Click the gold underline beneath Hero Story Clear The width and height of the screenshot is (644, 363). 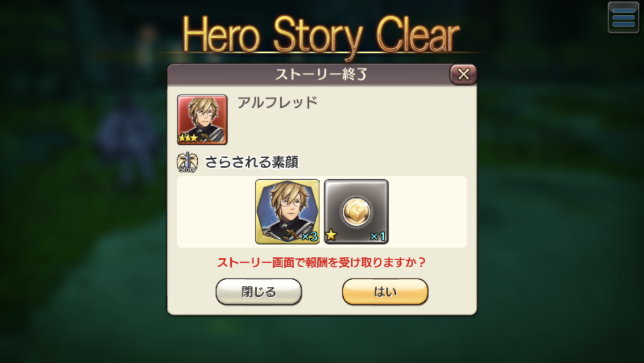click(321, 53)
